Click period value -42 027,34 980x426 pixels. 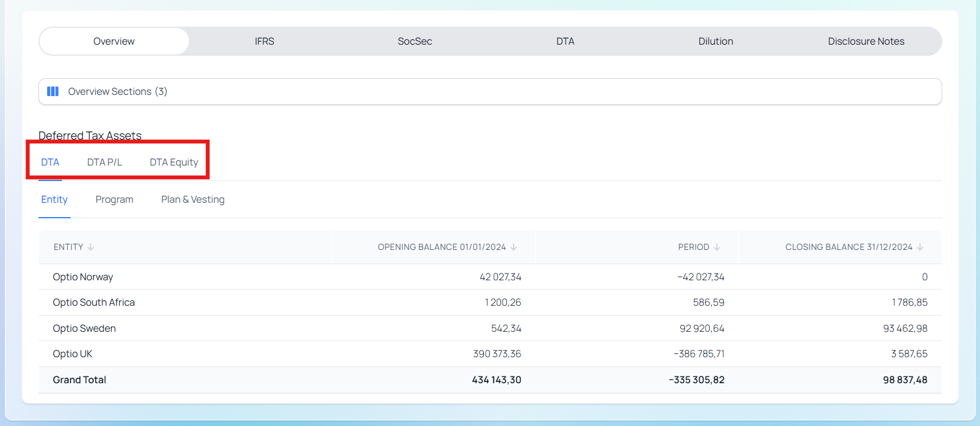pos(701,277)
